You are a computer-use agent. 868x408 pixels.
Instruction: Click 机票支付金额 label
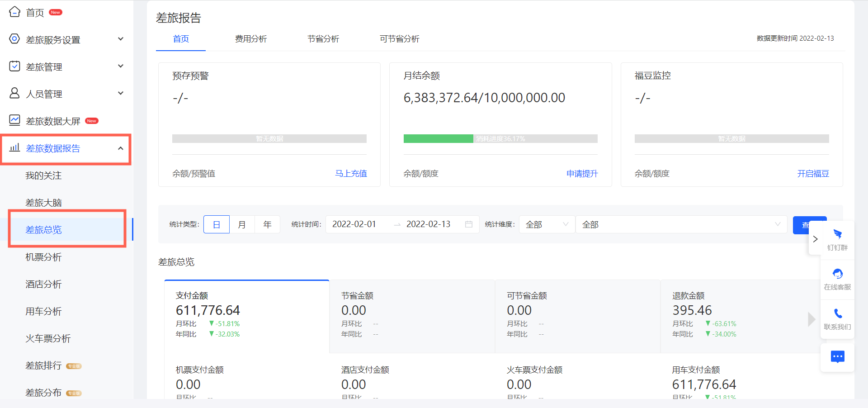[200, 370]
